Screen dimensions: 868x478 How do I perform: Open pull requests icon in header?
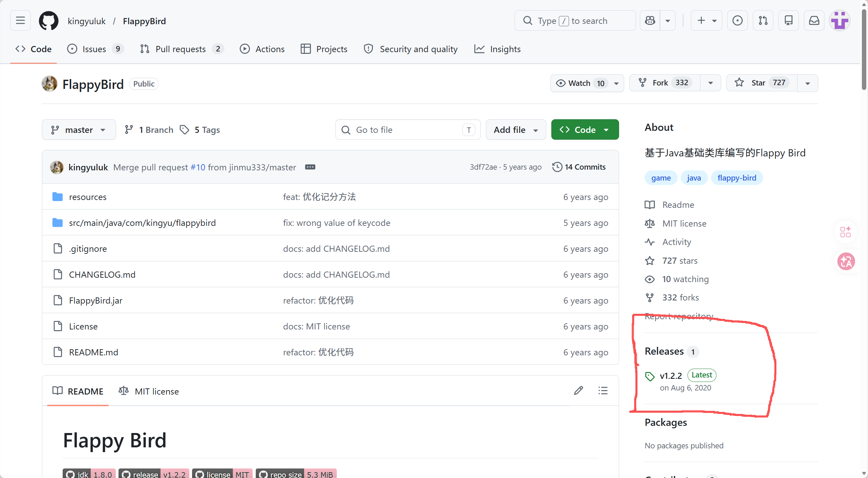click(x=763, y=21)
